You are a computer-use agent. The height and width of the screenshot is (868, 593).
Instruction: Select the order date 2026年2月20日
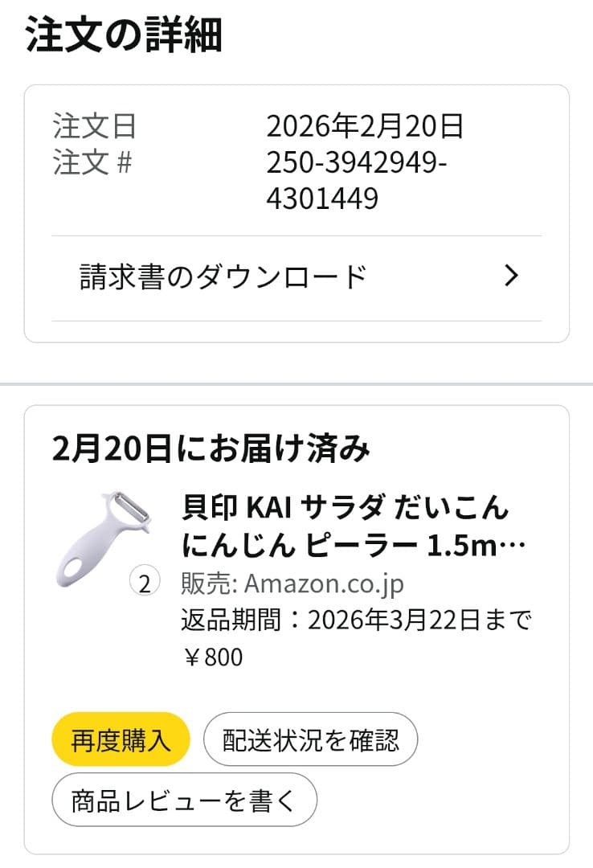[x=364, y=125]
